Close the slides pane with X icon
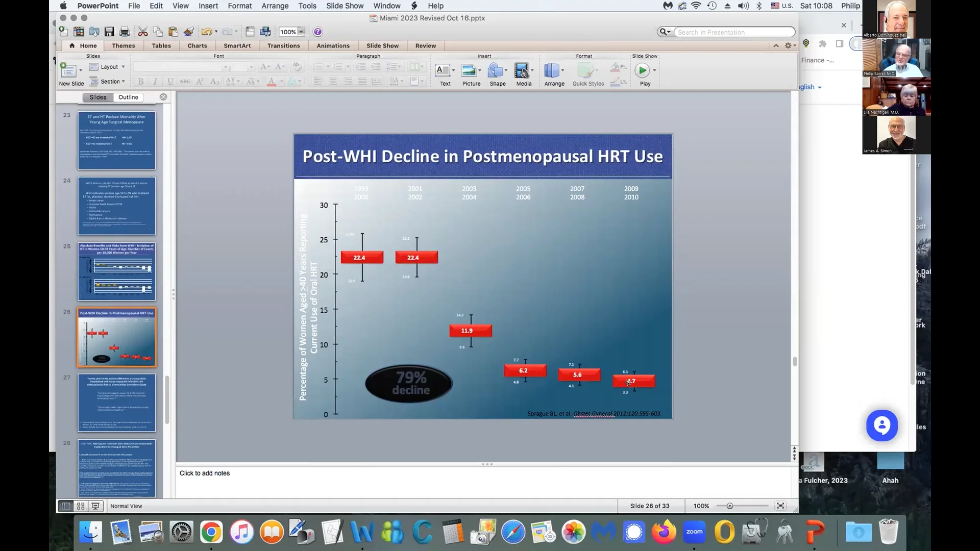This screenshot has width=980, height=551. [163, 97]
